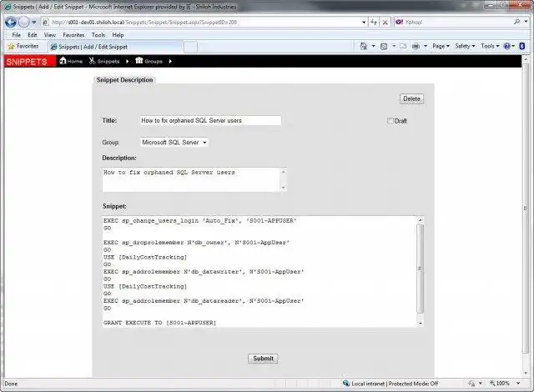Click the Submit button
The image size is (534, 392).
(x=263, y=359)
